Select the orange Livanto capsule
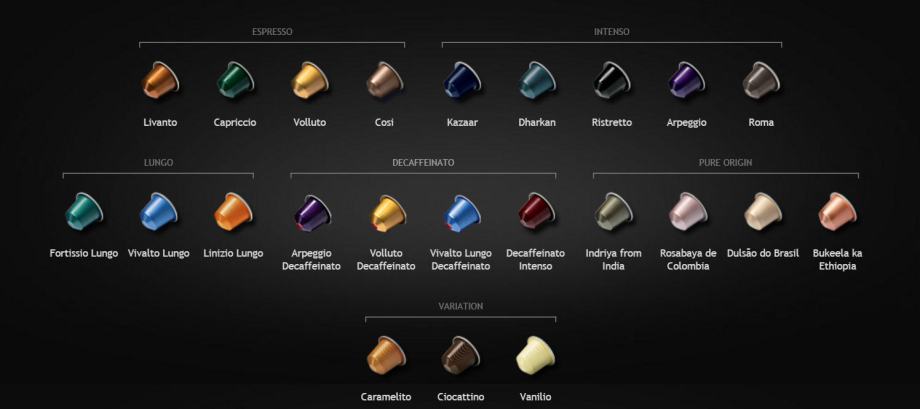The width and height of the screenshot is (920, 409). [x=160, y=80]
